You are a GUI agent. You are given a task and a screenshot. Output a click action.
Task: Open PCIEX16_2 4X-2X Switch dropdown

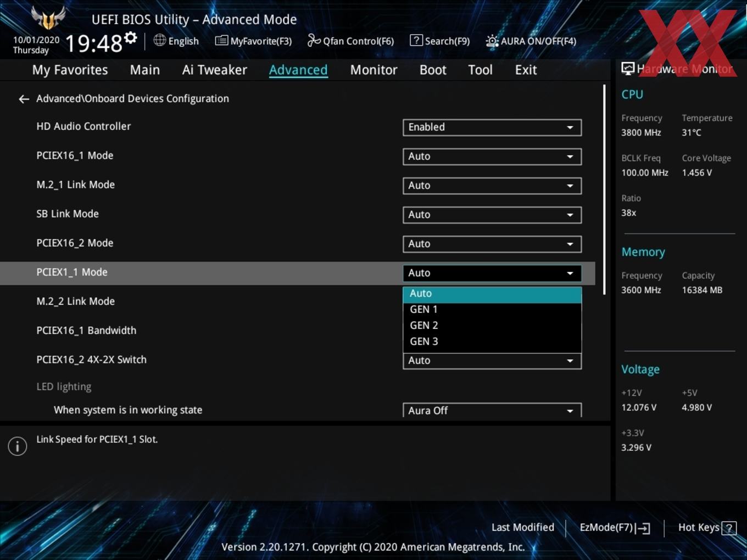[492, 361]
